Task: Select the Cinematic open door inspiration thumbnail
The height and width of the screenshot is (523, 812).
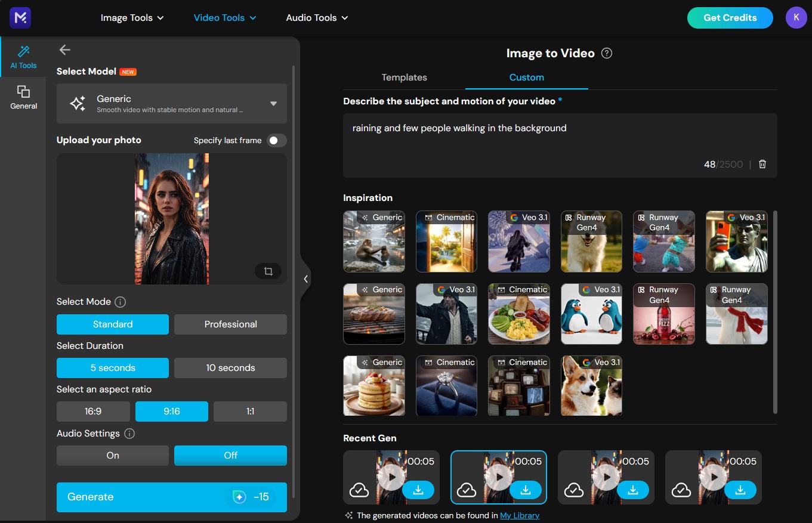Action: 446,242
